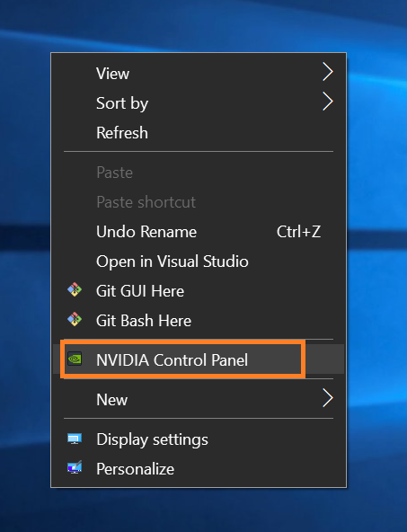
Task: Open the View menu entry
Action: (199, 73)
